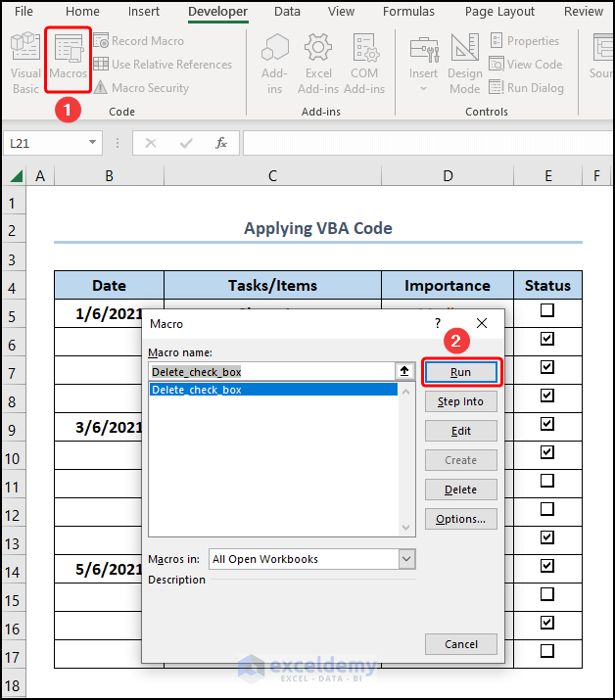Uncheck the Status checkbox in row 13

pyautogui.click(x=547, y=537)
